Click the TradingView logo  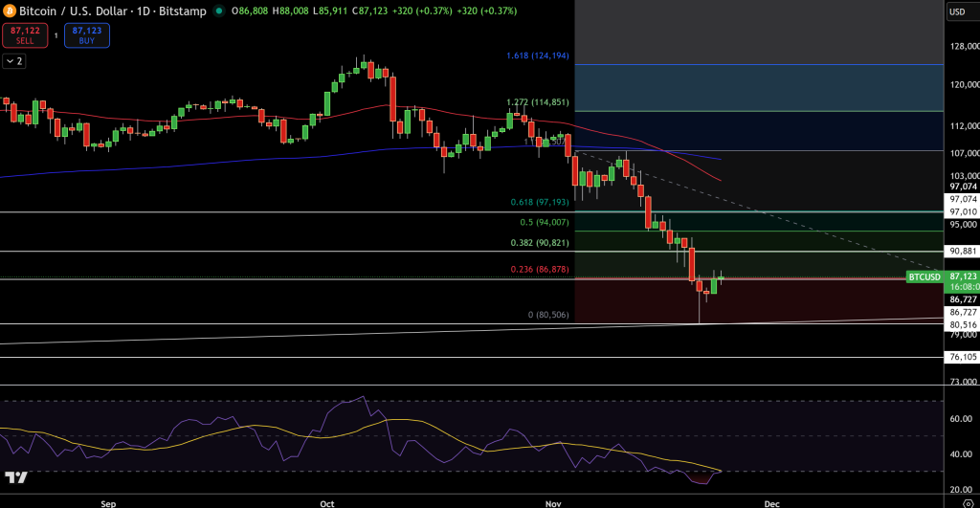coord(16,477)
